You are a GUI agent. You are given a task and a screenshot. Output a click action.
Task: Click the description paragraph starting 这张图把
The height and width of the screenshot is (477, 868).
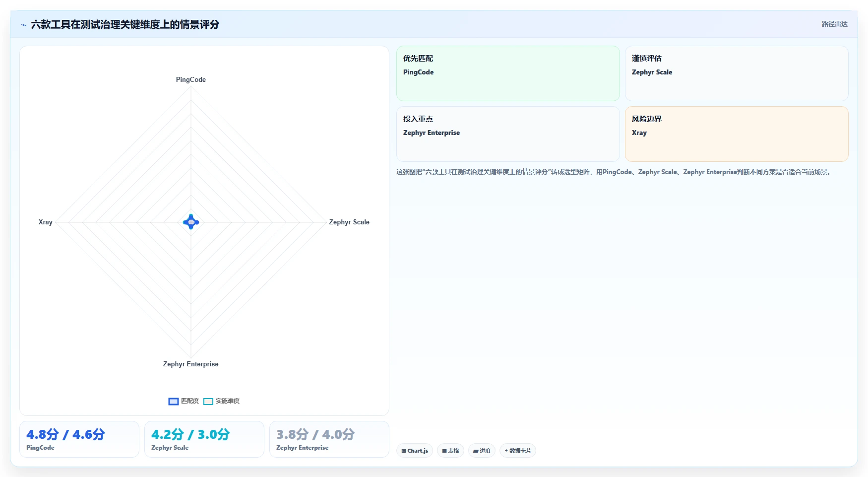(615, 172)
